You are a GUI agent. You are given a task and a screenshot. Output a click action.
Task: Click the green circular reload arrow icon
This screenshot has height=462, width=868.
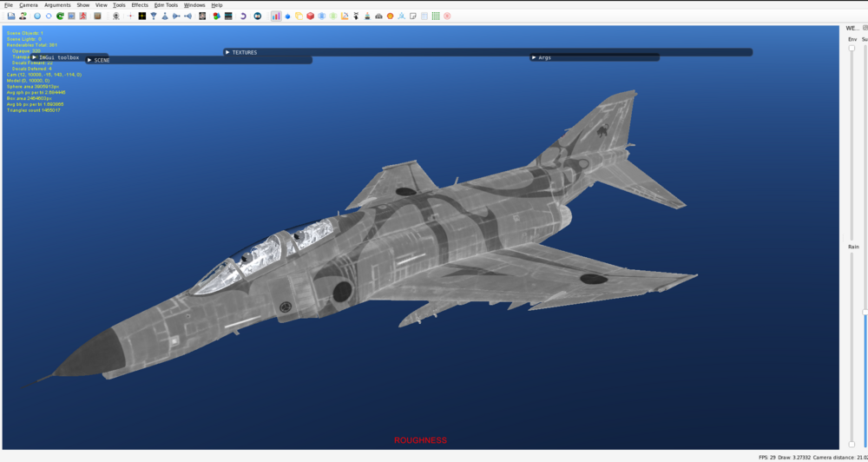[60, 16]
